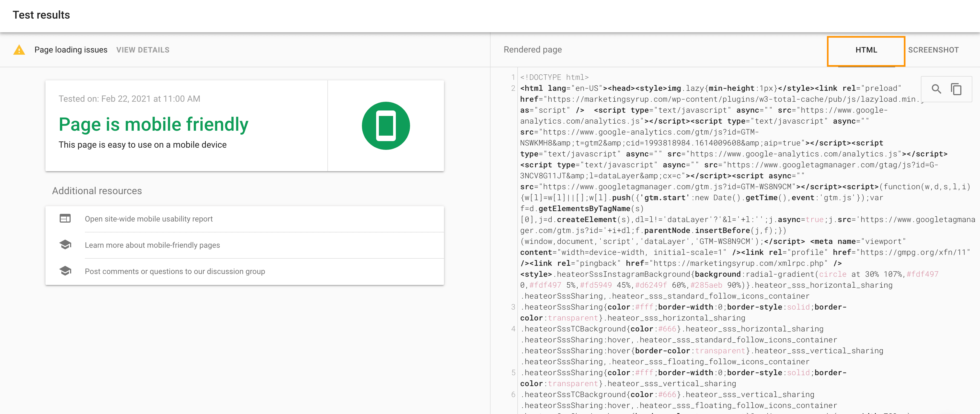Post comments or questions to the discussion group
Viewport: 980px width, 414px height.
pos(175,271)
